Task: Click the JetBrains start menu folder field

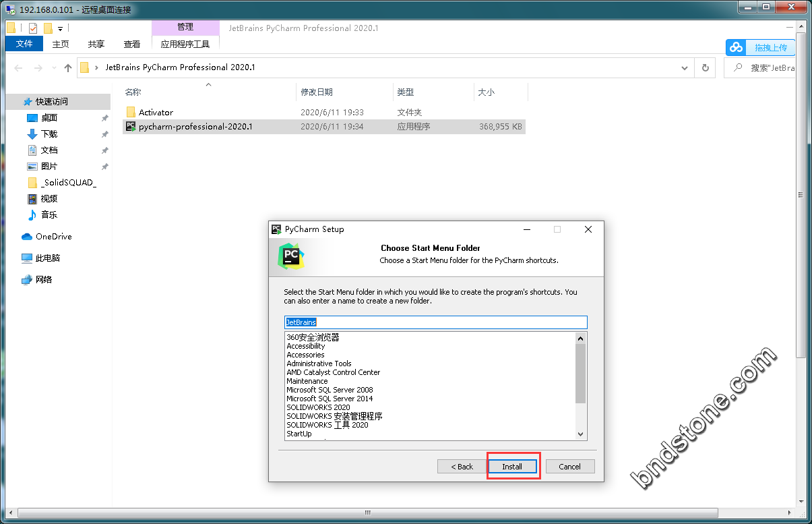Action: 435,322
